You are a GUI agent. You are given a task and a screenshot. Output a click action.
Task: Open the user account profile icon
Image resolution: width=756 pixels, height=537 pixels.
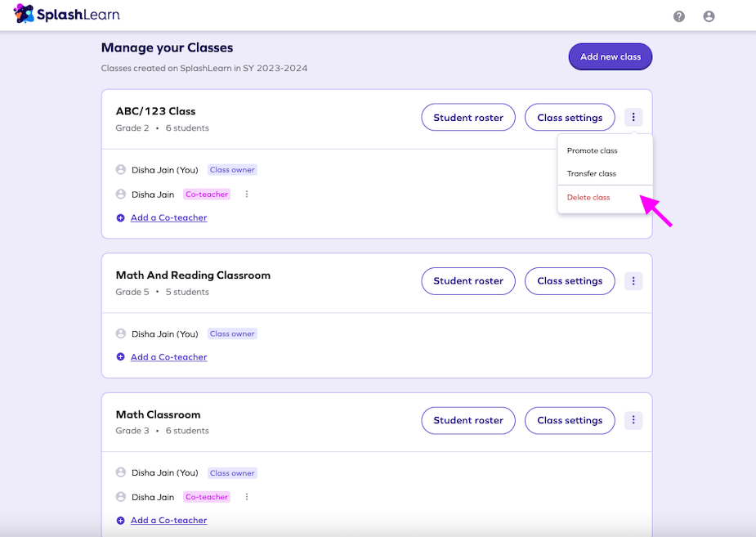coord(709,16)
